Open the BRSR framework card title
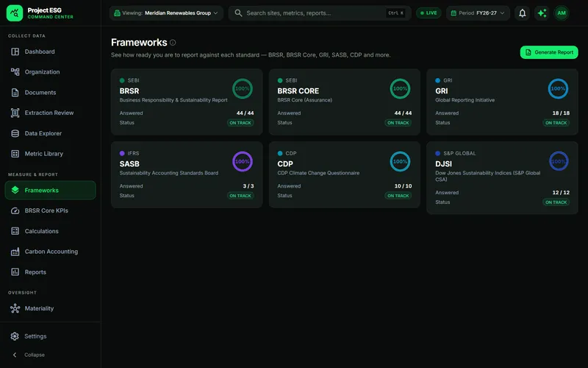588x368 pixels. pos(129,91)
